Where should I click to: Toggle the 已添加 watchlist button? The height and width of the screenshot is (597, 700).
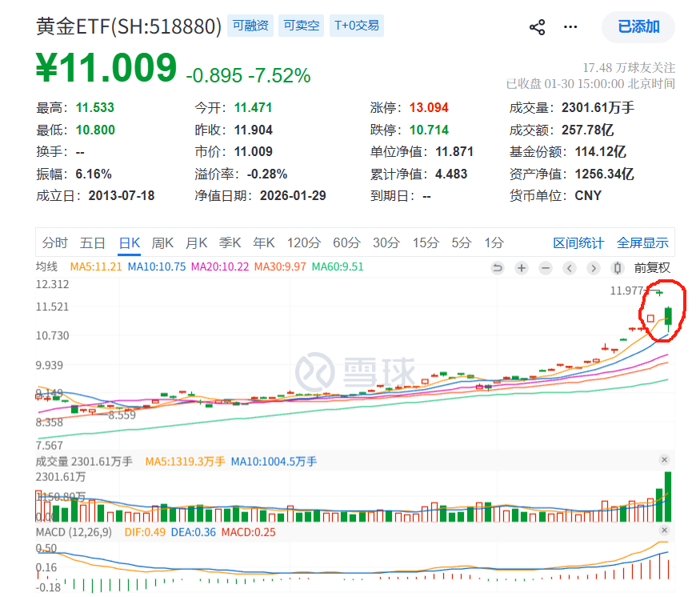(x=638, y=26)
